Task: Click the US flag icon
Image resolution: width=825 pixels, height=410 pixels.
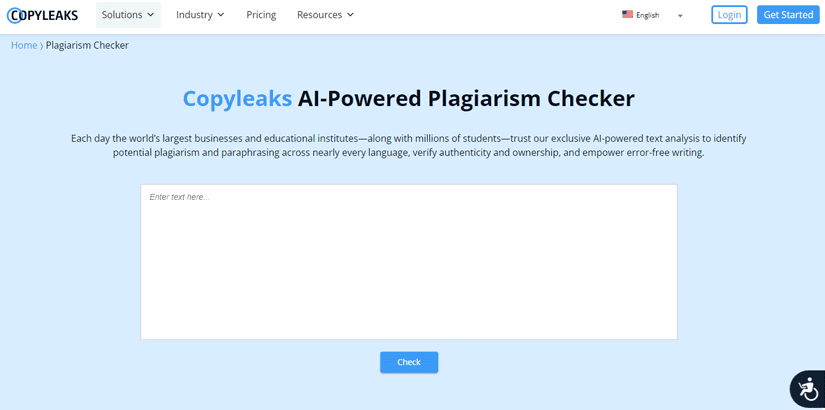Action: click(627, 15)
